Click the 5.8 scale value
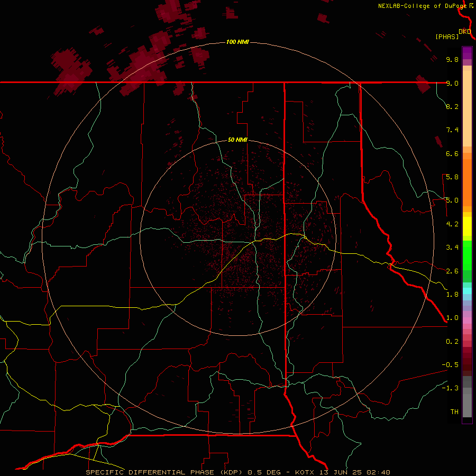 tap(452, 177)
